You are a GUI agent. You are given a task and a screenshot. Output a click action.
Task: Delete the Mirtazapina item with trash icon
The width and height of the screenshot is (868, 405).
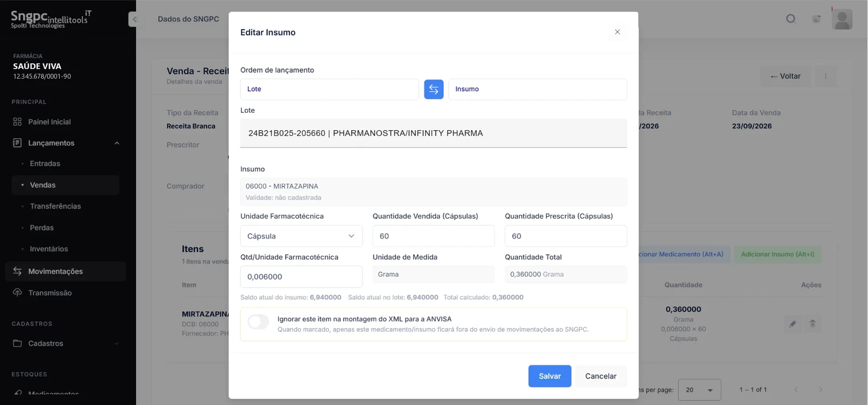click(813, 324)
